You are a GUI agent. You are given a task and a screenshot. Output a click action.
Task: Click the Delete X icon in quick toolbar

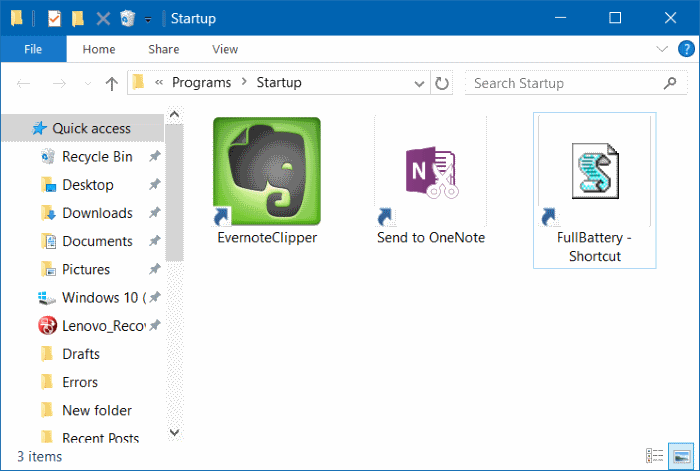click(103, 19)
